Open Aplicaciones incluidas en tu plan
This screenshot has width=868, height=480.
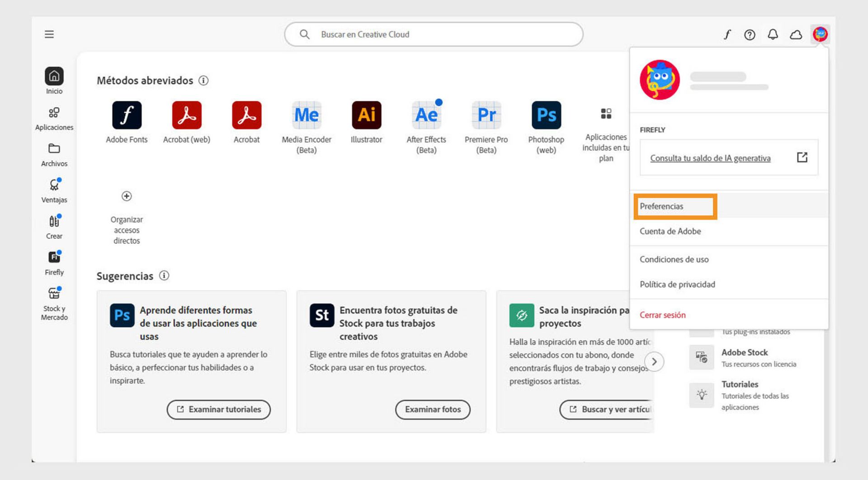606,135
